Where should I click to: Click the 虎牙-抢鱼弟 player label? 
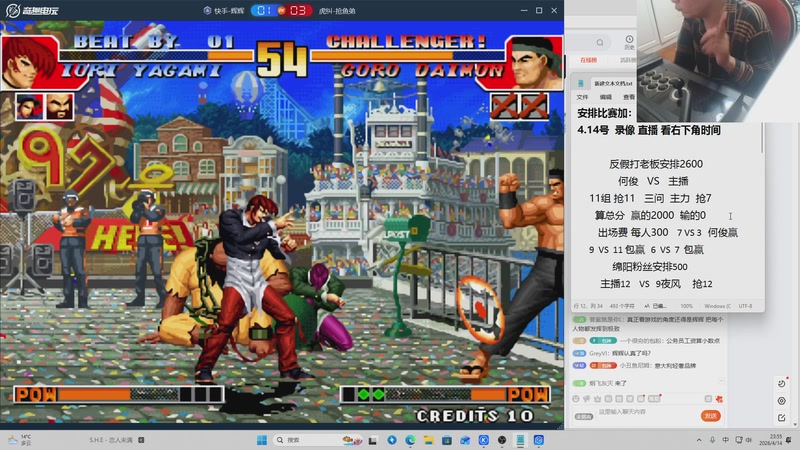coord(337,11)
